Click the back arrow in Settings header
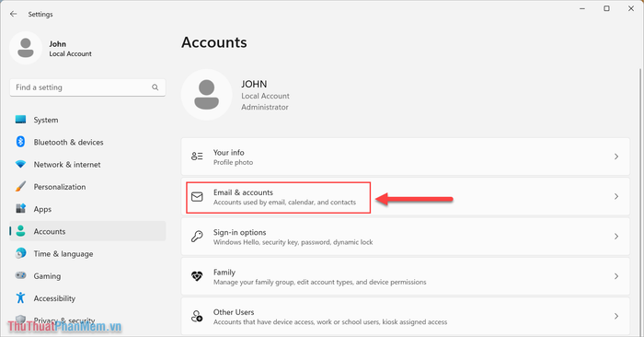This screenshot has height=337, width=644. click(x=14, y=14)
